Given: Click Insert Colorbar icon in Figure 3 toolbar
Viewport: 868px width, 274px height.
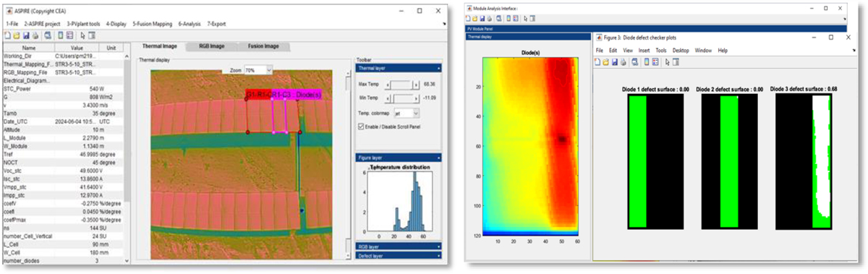Looking at the screenshot, I should coord(647,62).
